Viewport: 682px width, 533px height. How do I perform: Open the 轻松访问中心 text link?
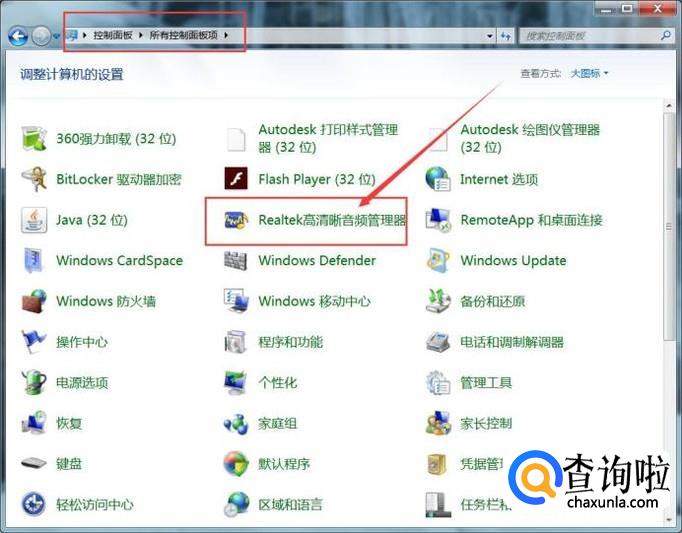95,504
